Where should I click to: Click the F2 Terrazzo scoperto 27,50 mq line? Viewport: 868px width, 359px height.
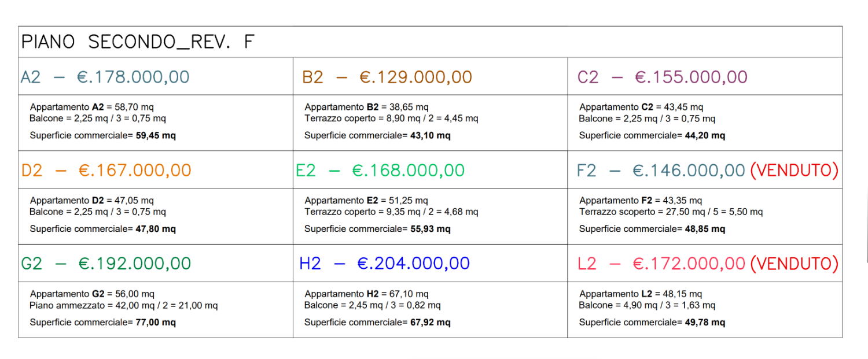[671, 212]
